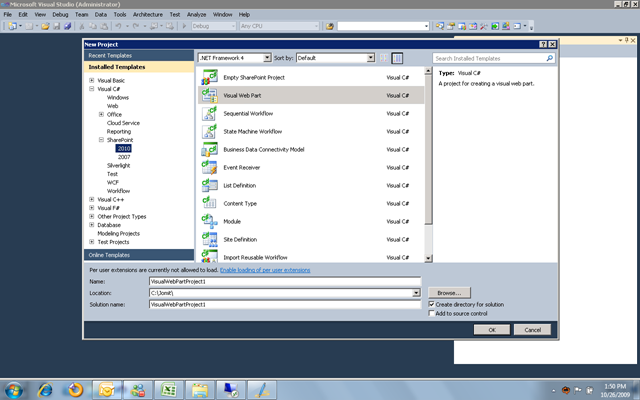Viewport: 640px width, 400px height.
Task: Open the Debug menu
Action: [60, 14]
